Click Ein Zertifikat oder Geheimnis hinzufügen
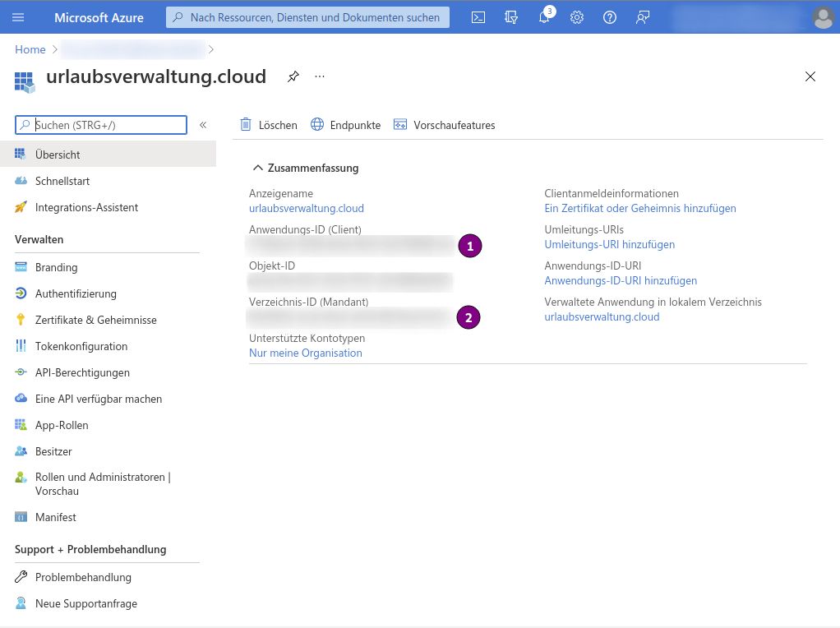This screenshot has height=628, width=840. pyautogui.click(x=640, y=208)
